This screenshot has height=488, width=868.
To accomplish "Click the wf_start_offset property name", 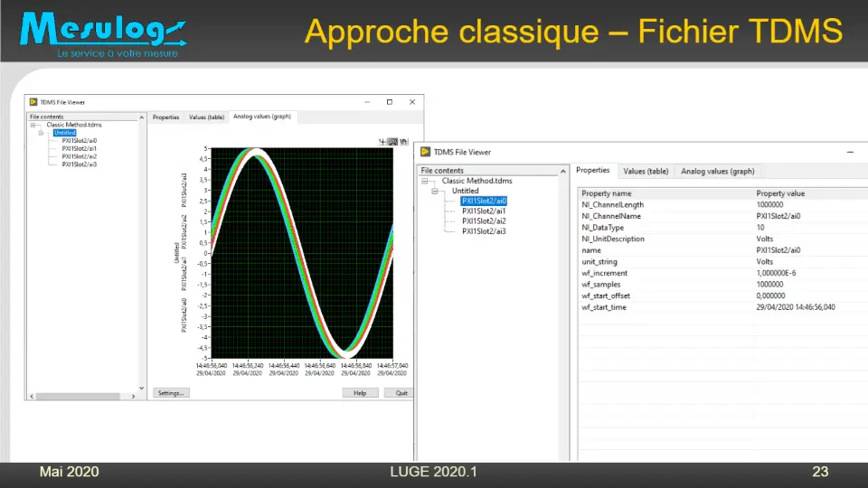I will tap(606, 296).
